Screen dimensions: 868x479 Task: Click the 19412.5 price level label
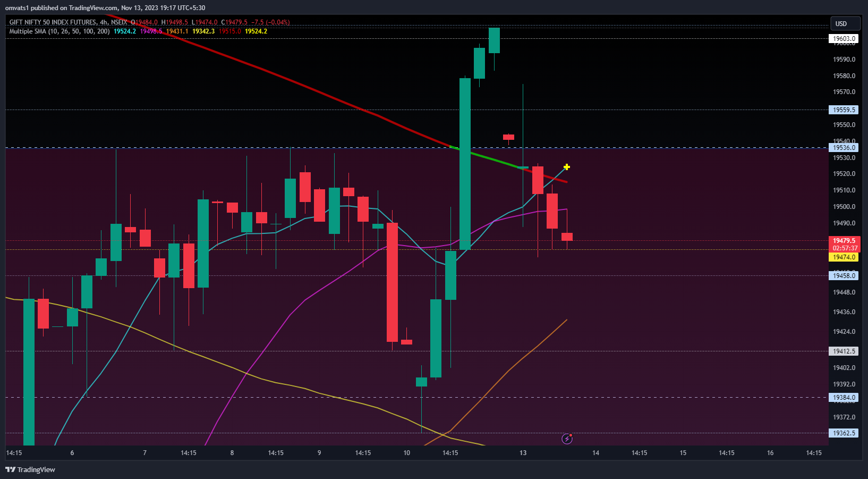[844, 351]
